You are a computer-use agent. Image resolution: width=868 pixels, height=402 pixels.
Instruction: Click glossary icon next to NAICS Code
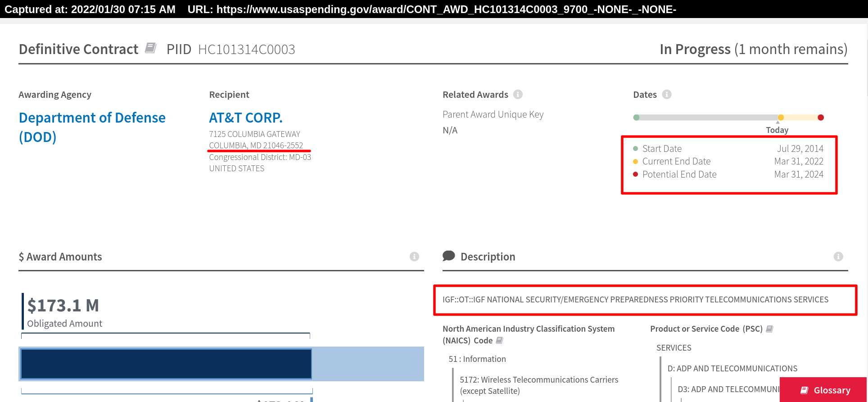(499, 340)
